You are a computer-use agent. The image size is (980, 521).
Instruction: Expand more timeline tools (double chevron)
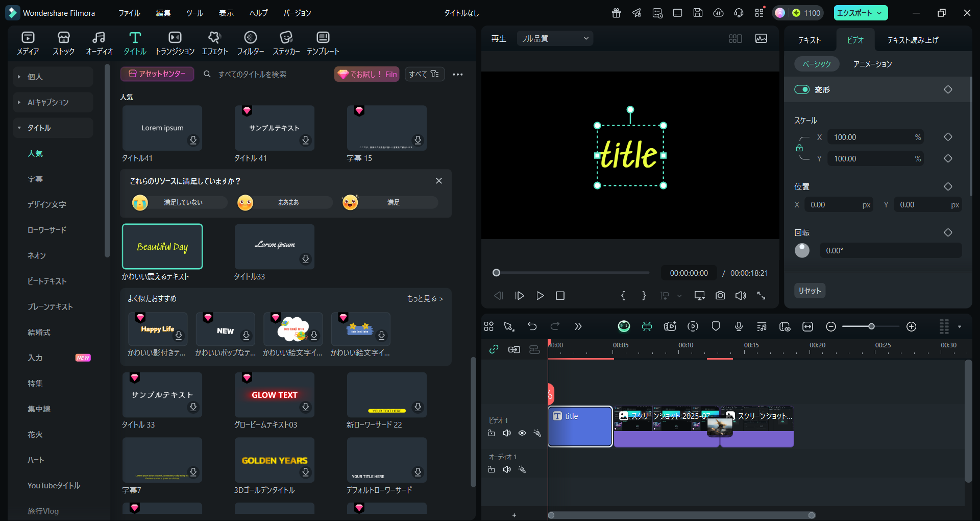click(x=578, y=326)
